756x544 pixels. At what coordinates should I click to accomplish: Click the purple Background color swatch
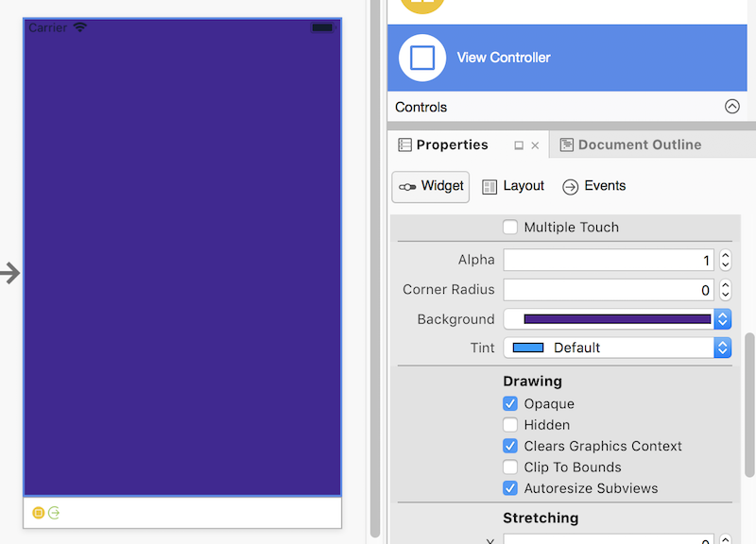click(617, 319)
